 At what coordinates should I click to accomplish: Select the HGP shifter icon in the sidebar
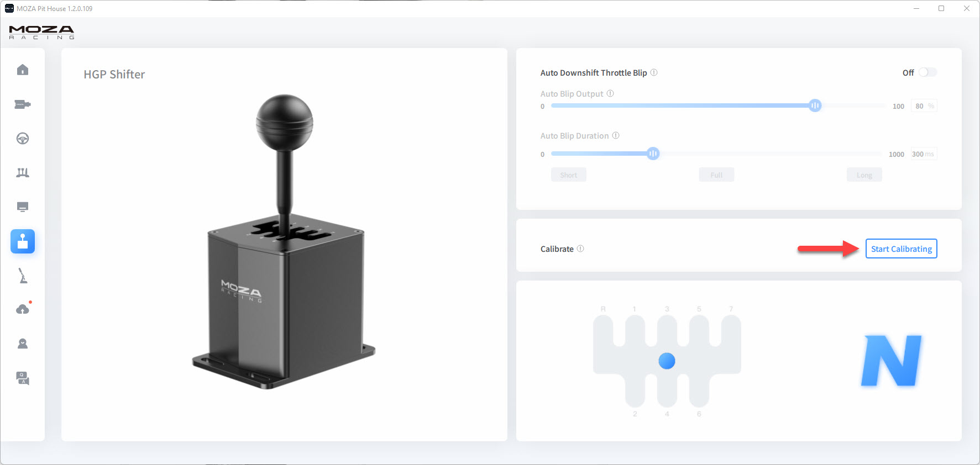23,241
